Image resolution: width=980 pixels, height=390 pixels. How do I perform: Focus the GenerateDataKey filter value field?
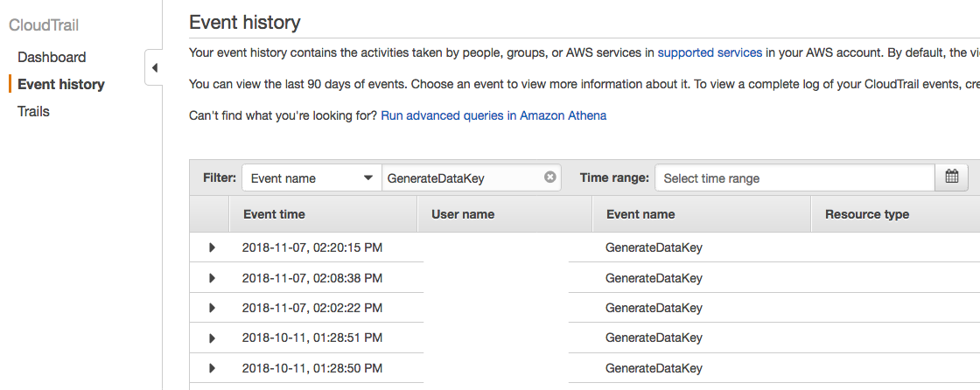[x=463, y=178]
